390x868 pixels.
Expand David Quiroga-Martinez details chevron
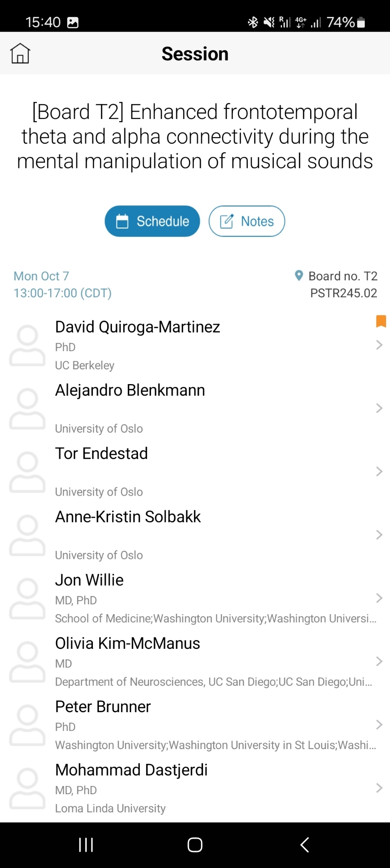click(379, 345)
